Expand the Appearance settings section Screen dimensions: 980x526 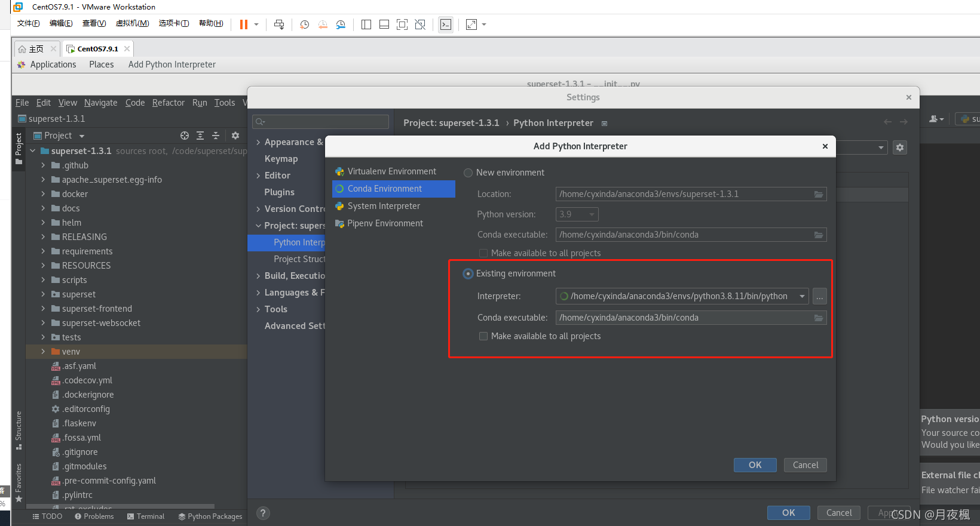coord(258,142)
